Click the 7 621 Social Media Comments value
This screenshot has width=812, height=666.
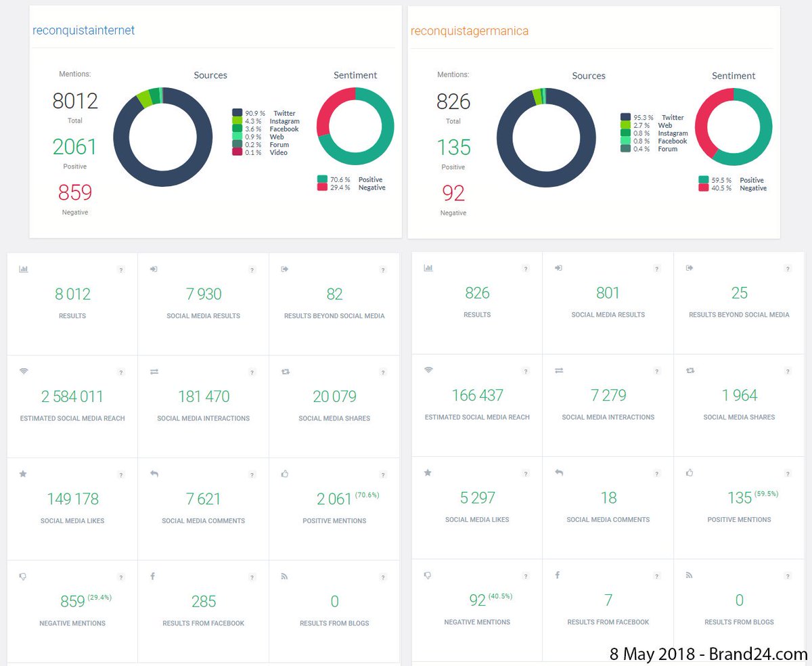[204, 499]
